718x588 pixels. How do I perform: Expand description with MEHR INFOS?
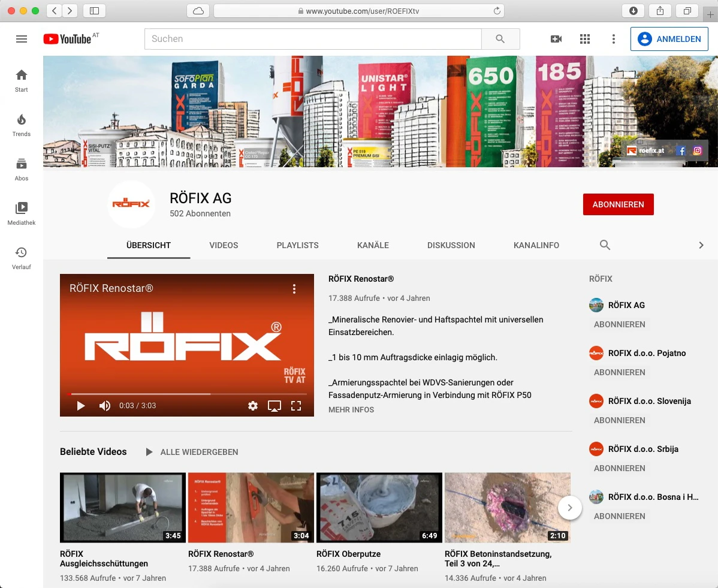click(x=351, y=410)
